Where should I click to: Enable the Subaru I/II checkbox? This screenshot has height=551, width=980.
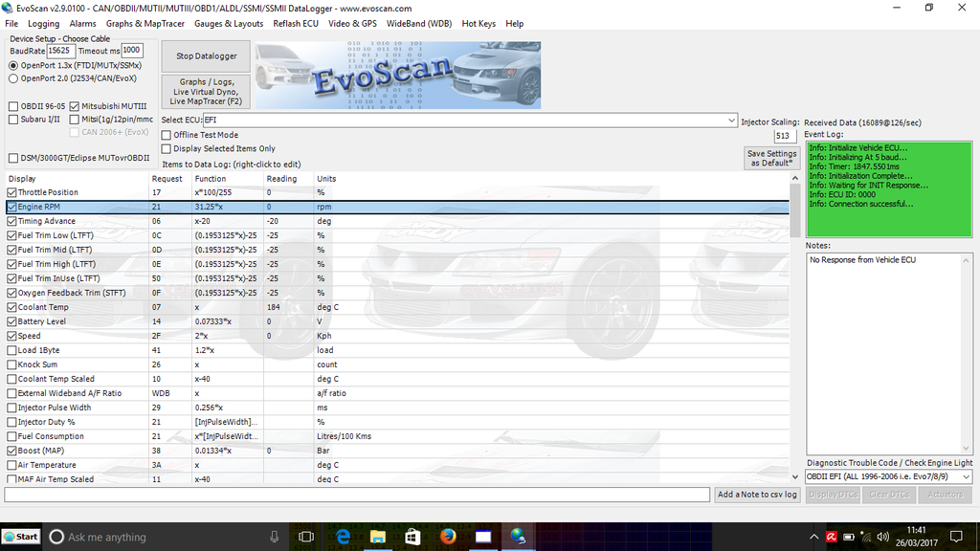pos(13,120)
